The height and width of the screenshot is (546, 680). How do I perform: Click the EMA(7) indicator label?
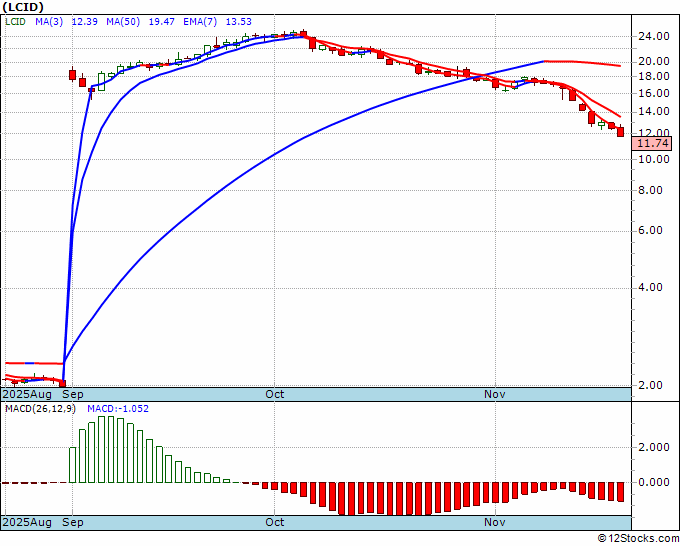coord(200,21)
